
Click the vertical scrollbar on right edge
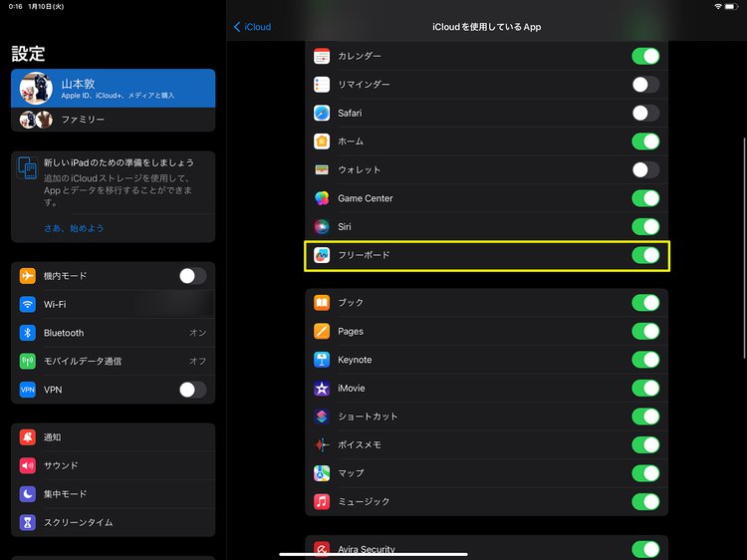click(744, 248)
